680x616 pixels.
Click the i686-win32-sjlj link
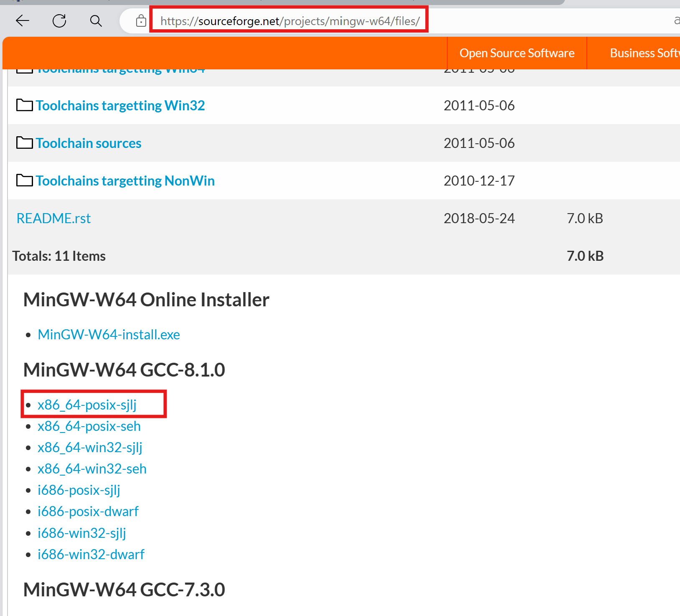tap(82, 533)
